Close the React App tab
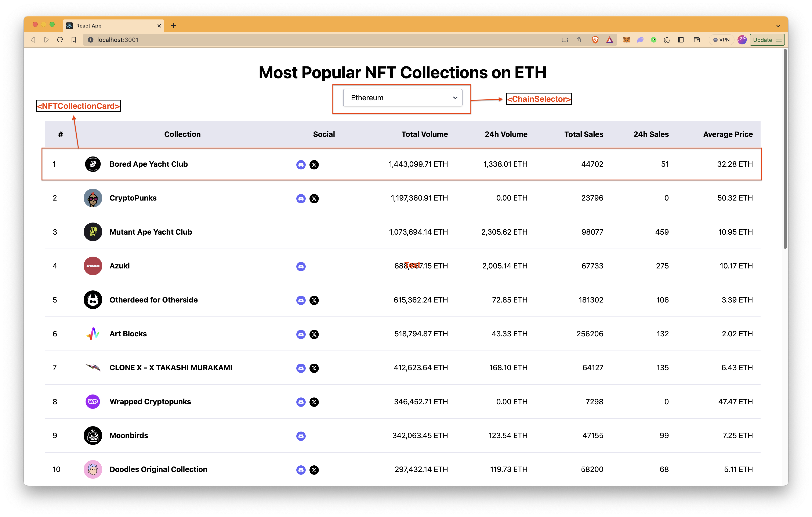This screenshot has height=517, width=812. point(159,26)
